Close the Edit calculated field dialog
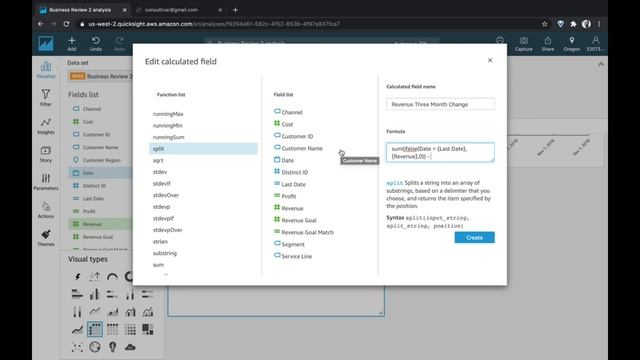 point(490,60)
